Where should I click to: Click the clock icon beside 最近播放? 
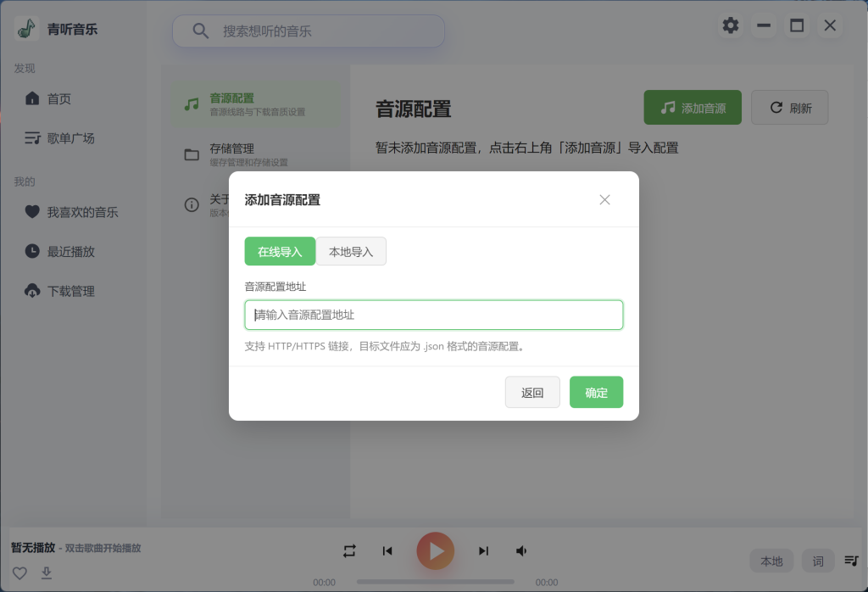[x=33, y=251]
